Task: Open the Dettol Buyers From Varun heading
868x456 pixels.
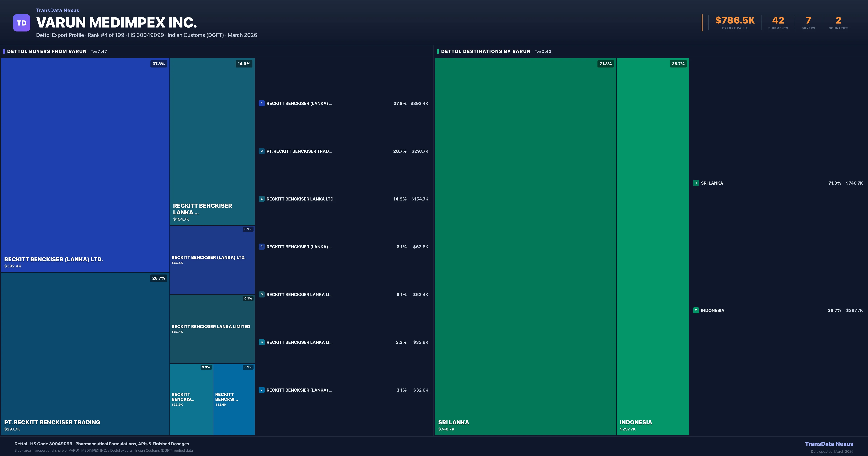Action: click(x=47, y=52)
